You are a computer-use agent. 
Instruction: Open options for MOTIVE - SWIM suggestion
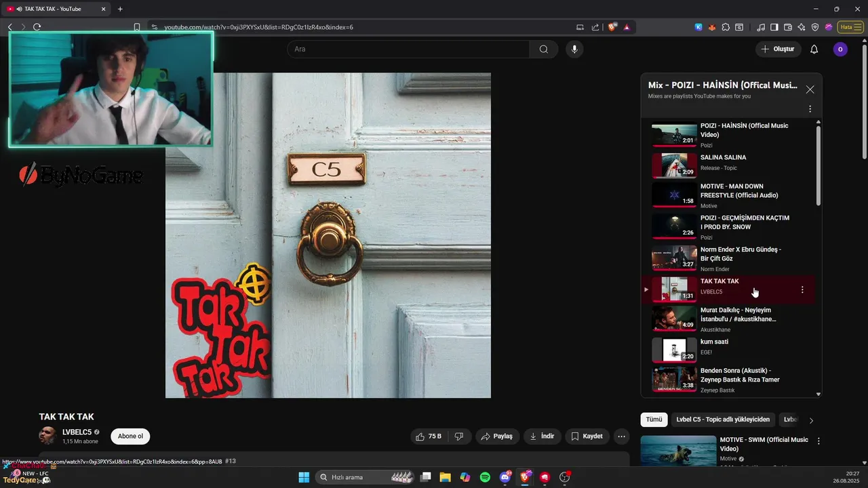tap(818, 441)
